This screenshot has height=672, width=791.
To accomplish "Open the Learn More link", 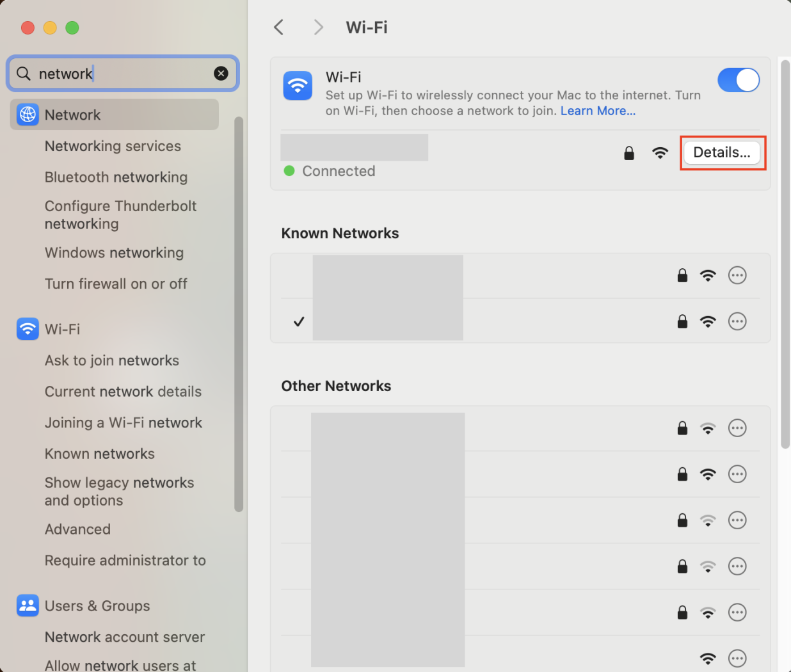I will click(x=597, y=110).
